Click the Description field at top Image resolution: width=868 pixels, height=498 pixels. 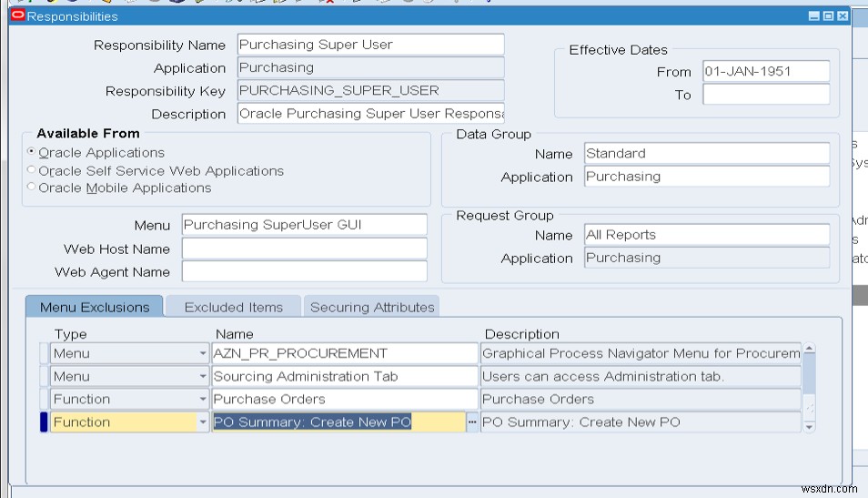click(x=371, y=114)
